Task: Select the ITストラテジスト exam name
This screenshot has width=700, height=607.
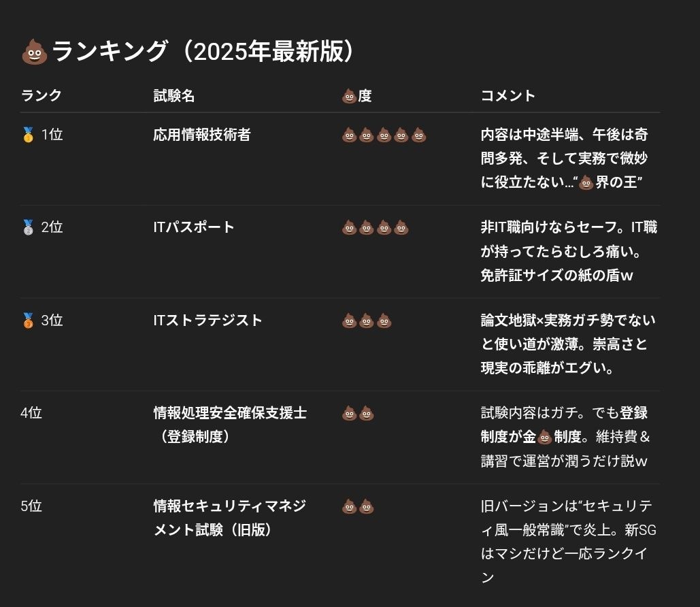Action: (x=208, y=321)
